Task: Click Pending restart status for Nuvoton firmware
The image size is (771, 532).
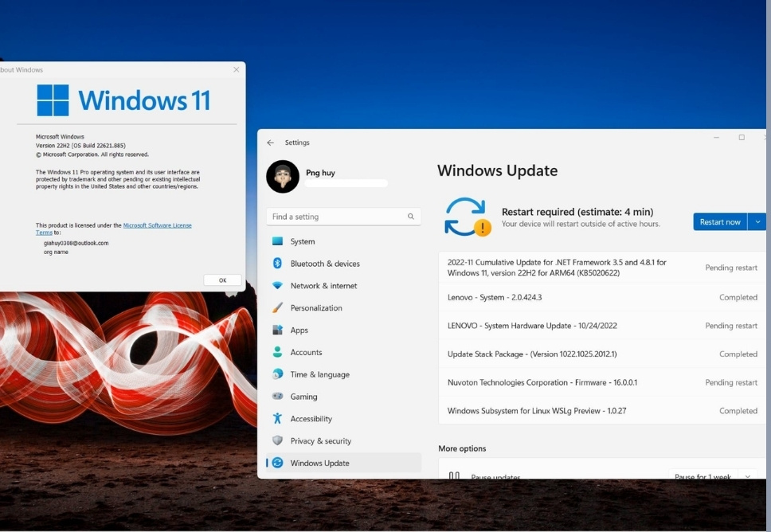Action: pyautogui.click(x=730, y=382)
